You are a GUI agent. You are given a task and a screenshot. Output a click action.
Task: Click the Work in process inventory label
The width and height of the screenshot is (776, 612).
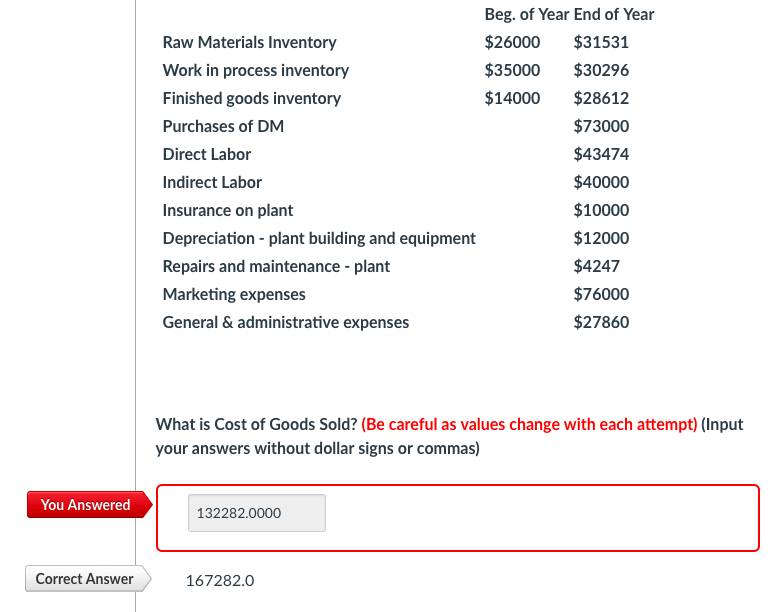[x=255, y=70]
